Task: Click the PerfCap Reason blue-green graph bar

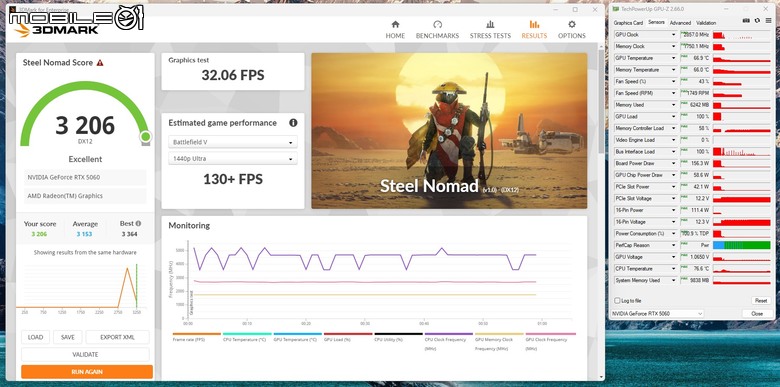Action: pos(741,245)
